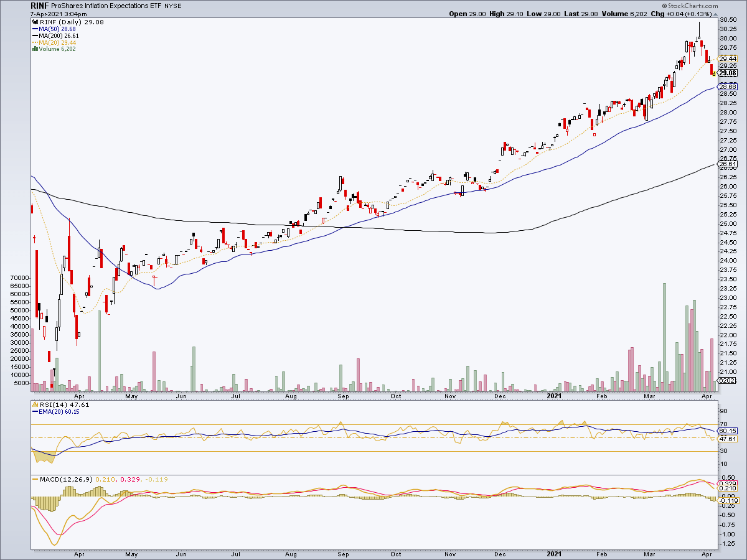Click the 10 label on RSI axis
747x560 pixels.
click(724, 464)
